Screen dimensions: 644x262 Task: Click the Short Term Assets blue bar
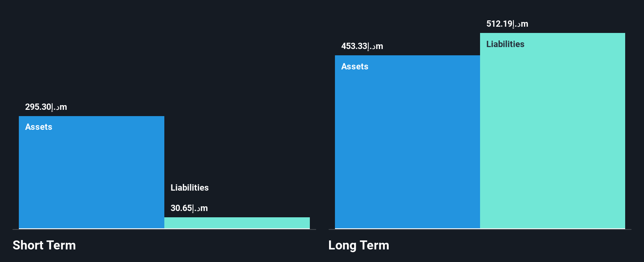click(x=91, y=172)
